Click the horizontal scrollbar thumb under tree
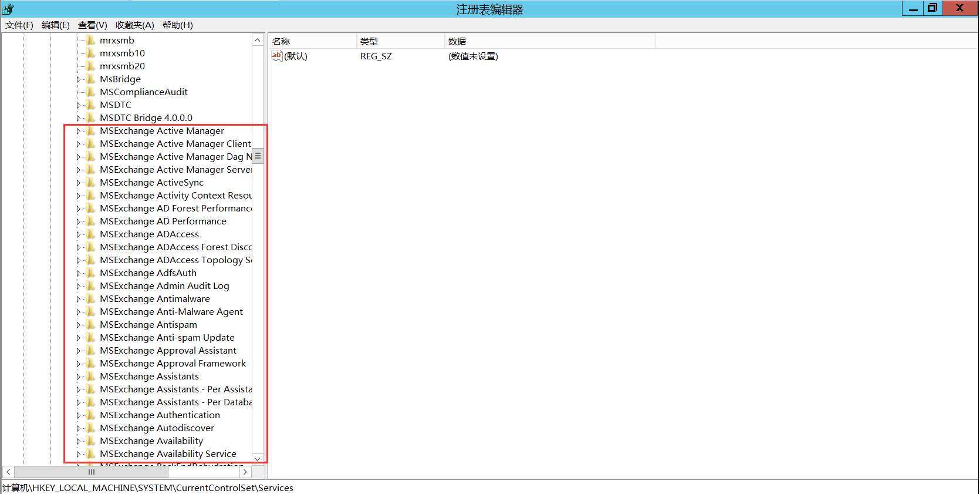 tap(92, 472)
